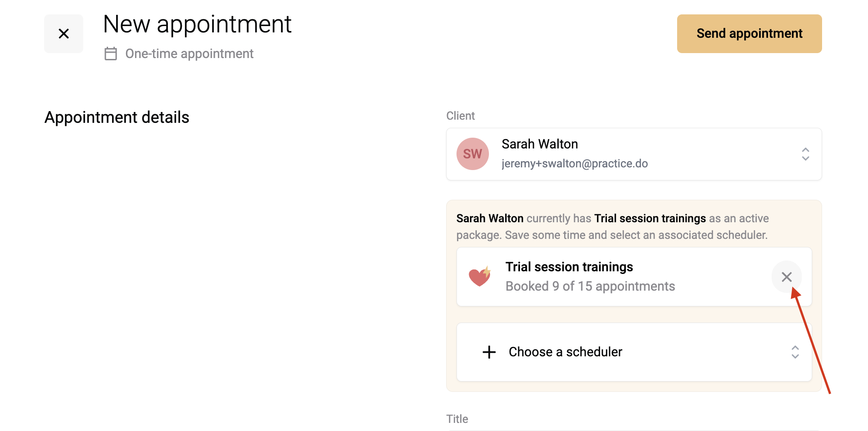868x431 pixels.
Task: Close the New appointment form
Action: click(63, 34)
